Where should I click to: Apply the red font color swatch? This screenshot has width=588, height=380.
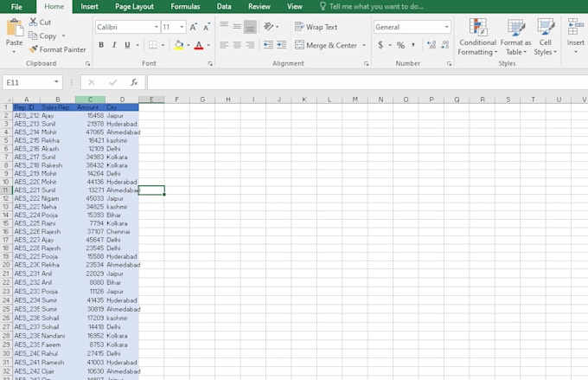[198, 45]
